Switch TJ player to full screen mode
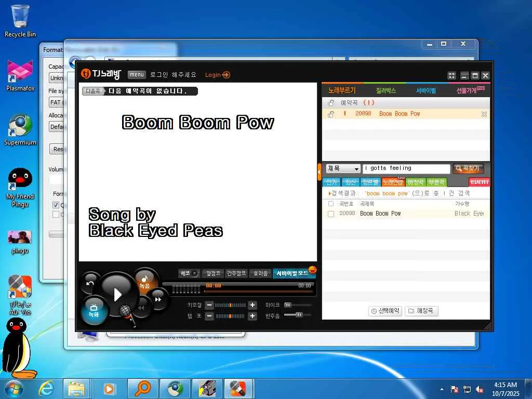Screen dimensions: 532x399 pyautogui.click(x=451, y=76)
